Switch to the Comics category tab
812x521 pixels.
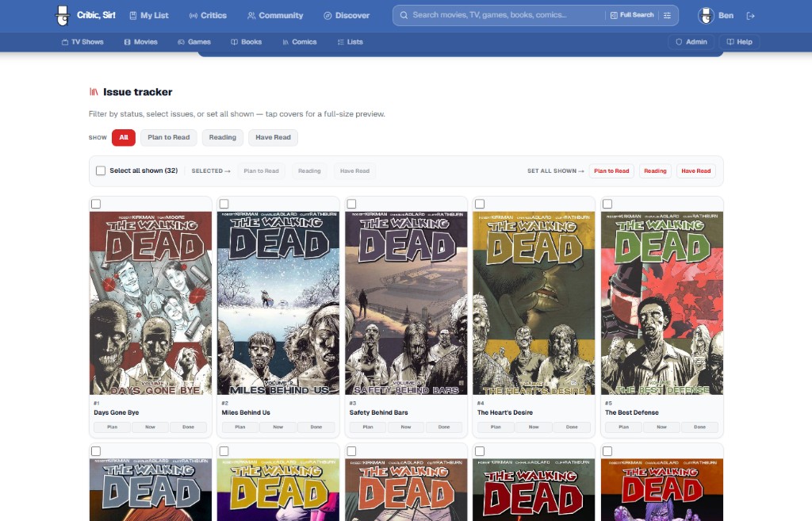pyautogui.click(x=299, y=42)
